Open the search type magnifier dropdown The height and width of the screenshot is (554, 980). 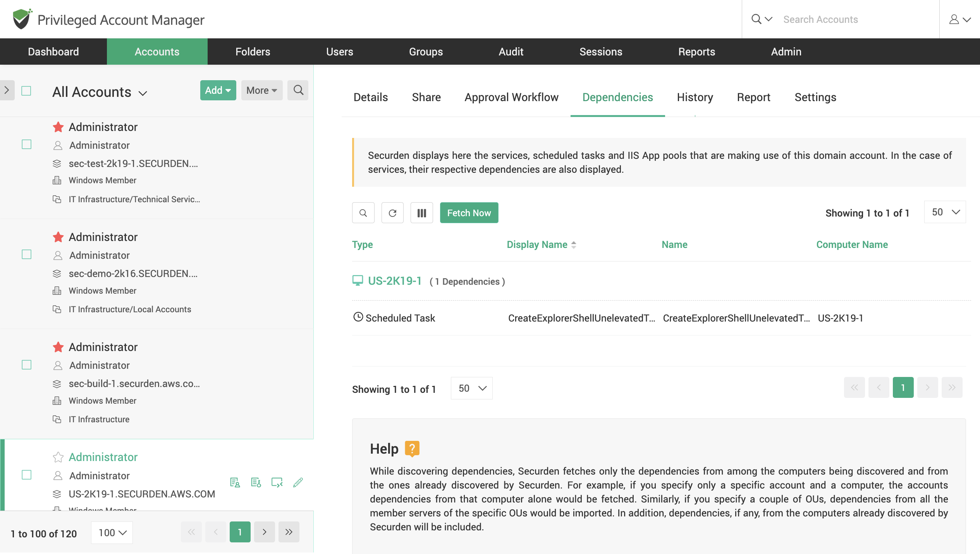[x=762, y=19]
